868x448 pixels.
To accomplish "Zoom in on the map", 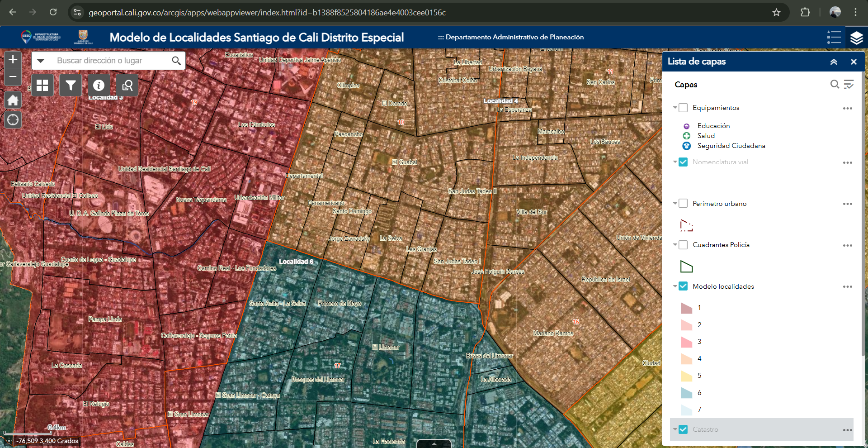I will click(x=13, y=59).
